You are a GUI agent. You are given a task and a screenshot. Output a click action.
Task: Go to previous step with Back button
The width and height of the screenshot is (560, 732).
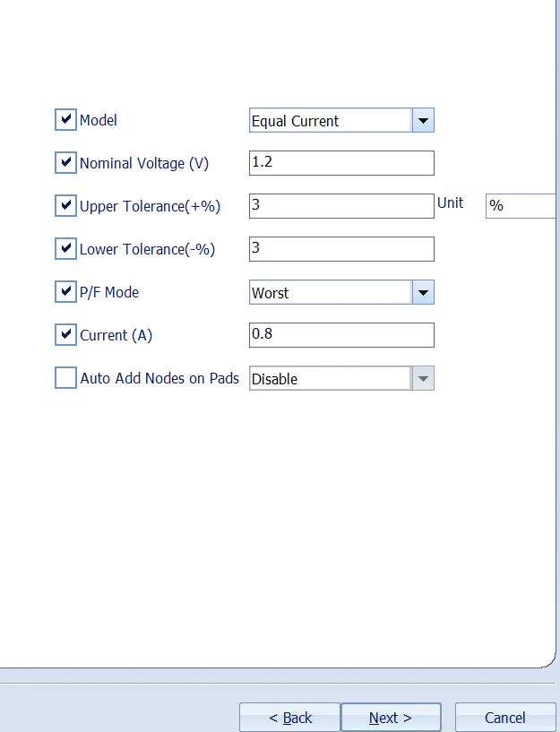point(289,718)
